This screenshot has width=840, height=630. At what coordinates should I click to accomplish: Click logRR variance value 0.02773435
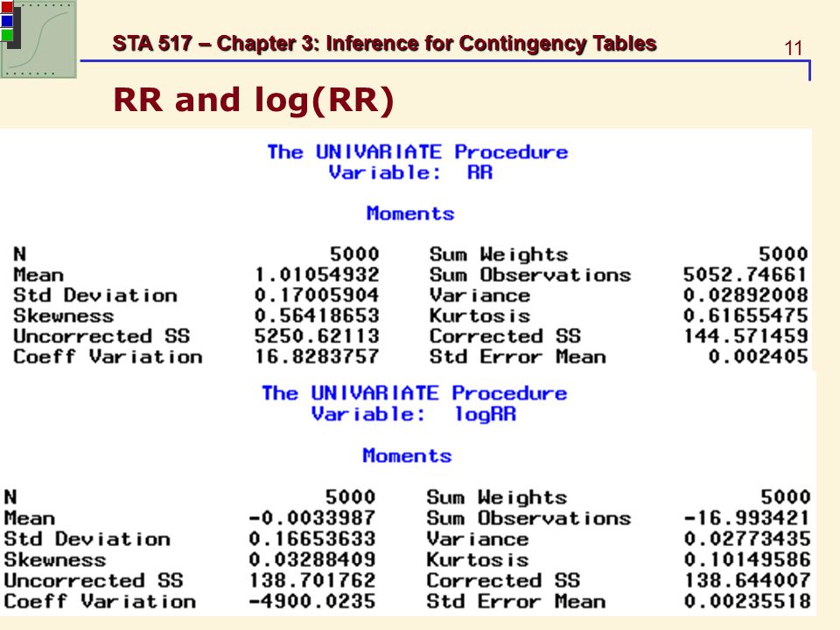(747, 539)
